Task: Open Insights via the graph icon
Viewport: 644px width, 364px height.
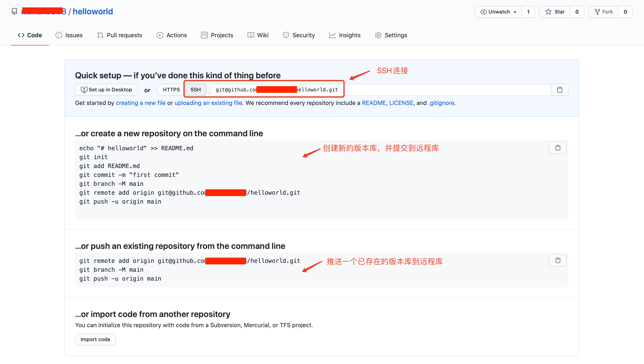Action: pyautogui.click(x=332, y=35)
